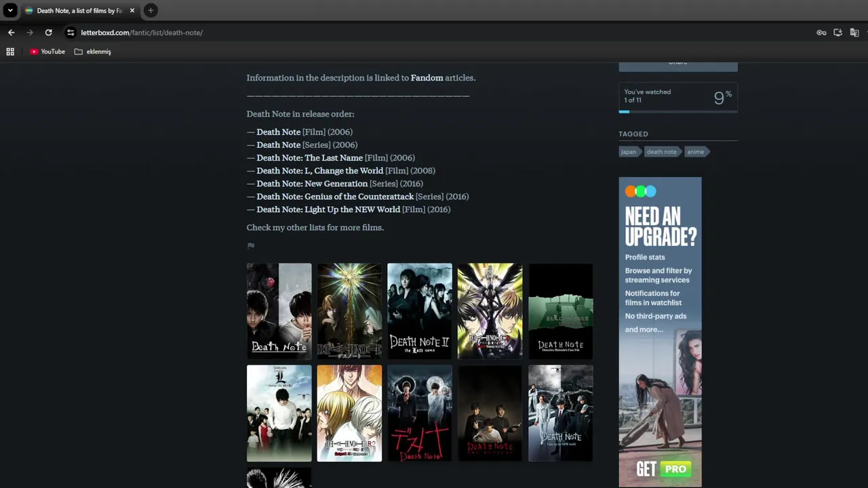This screenshot has width=868, height=488.
Task: Click the watched progress bar
Action: click(x=677, y=111)
